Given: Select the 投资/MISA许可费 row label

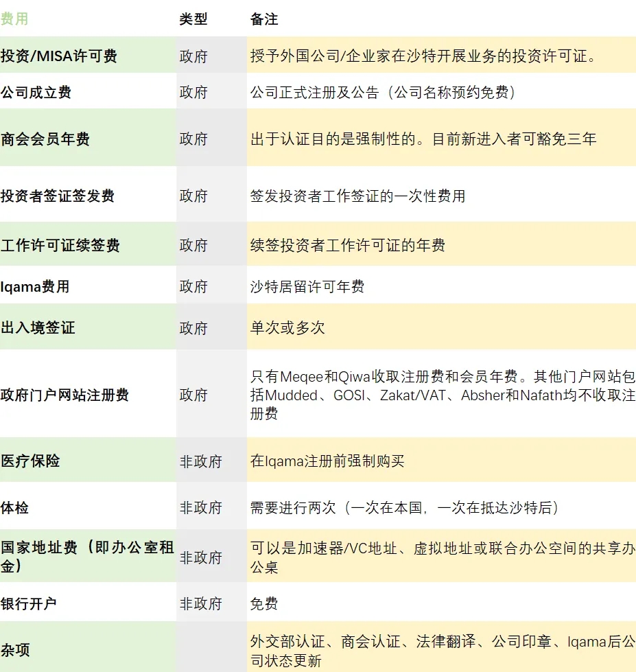Looking at the screenshot, I should coord(58,55).
